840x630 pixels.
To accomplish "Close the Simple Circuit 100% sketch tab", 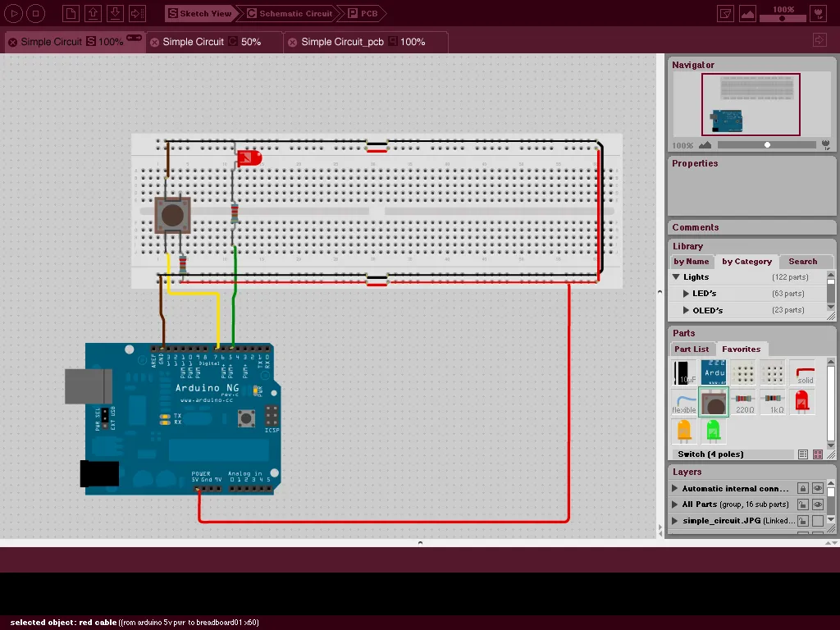I will pyautogui.click(x=12, y=43).
